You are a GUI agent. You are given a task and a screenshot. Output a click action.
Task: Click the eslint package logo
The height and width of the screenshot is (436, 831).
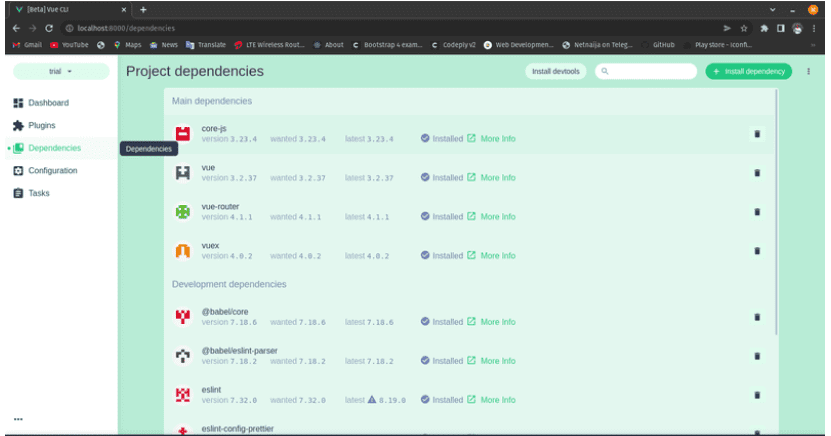pyautogui.click(x=183, y=395)
